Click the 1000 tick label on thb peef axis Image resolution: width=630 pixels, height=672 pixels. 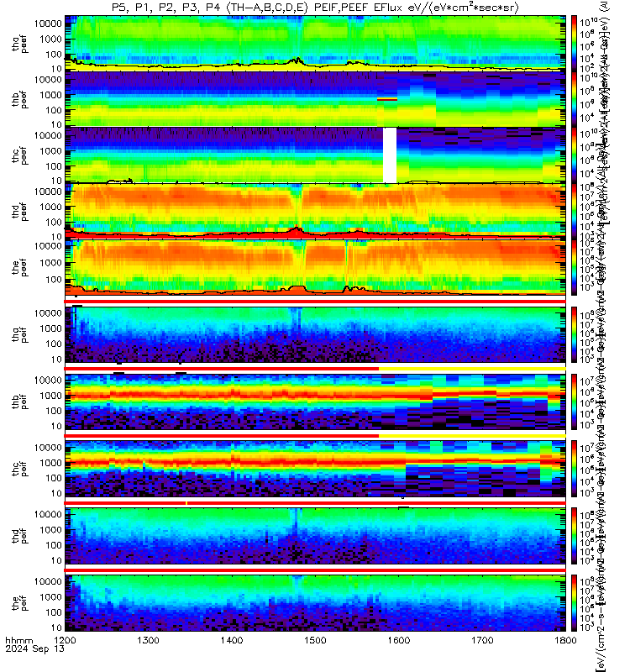(x=50, y=95)
